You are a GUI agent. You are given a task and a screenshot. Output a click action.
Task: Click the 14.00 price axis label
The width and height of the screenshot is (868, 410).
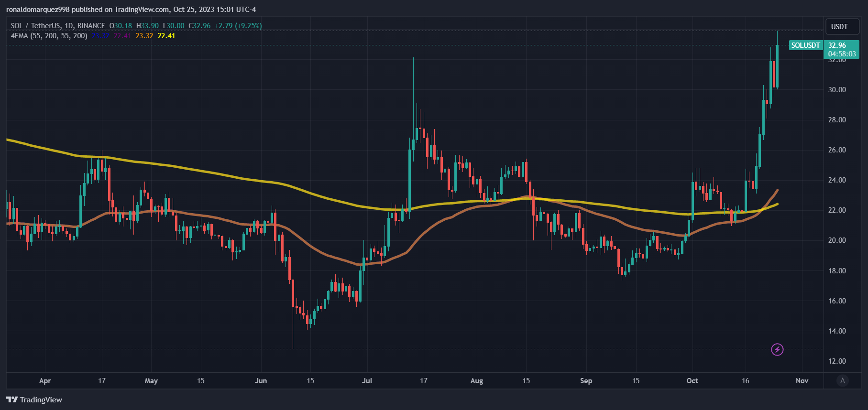837,331
